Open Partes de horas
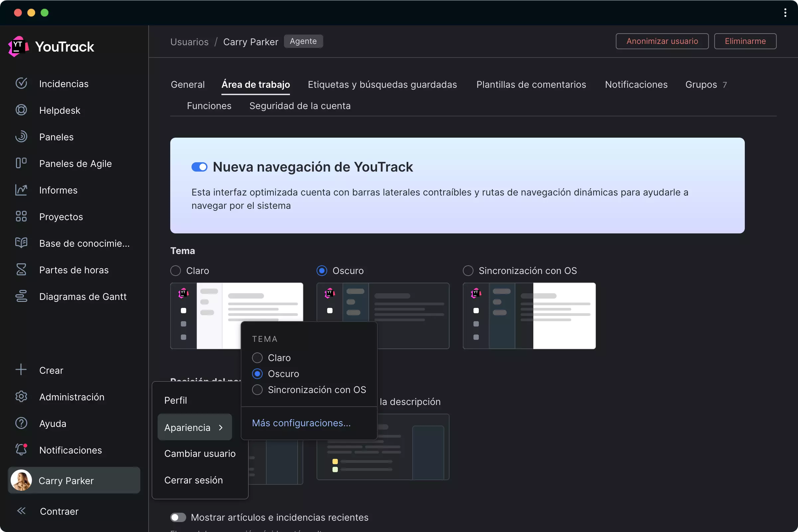Image resolution: width=798 pixels, height=532 pixels. pyautogui.click(x=73, y=270)
